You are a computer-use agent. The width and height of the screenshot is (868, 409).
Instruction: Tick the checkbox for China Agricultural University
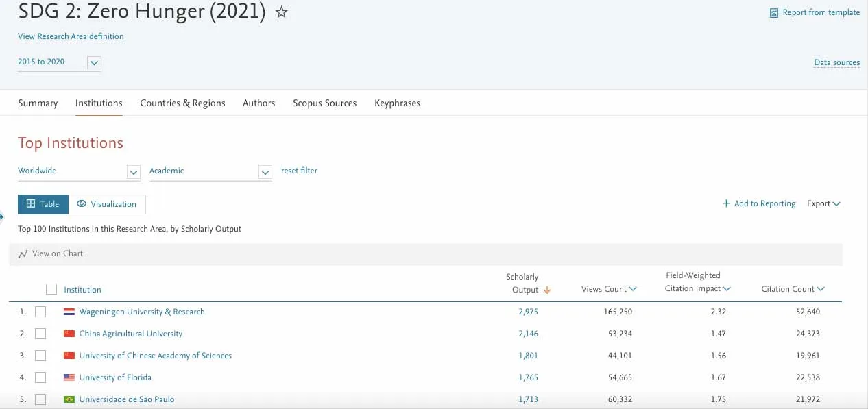tap(40, 334)
